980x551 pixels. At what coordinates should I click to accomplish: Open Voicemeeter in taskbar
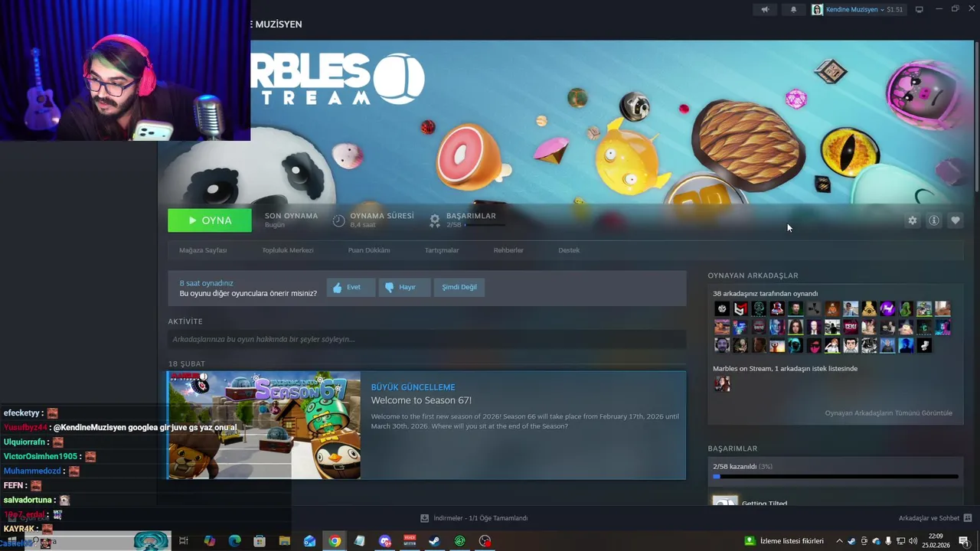[410, 541]
